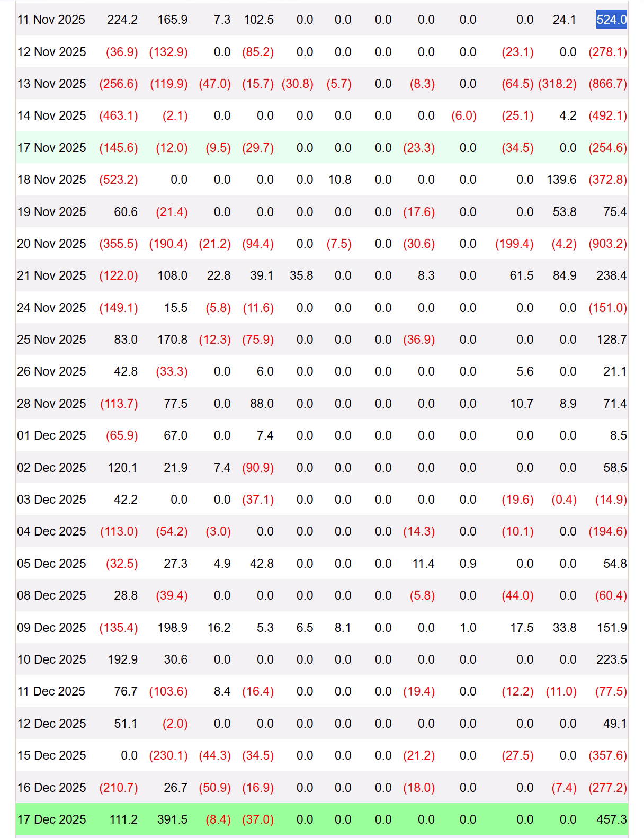This screenshot has height=838, width=644.
Task: Select the 17 Dec 2025 date cell
Action: click(51, 819)
